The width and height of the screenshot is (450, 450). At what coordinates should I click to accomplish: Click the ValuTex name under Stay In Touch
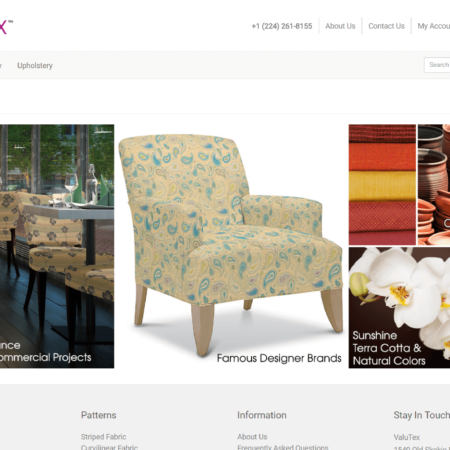click(407, 437)
